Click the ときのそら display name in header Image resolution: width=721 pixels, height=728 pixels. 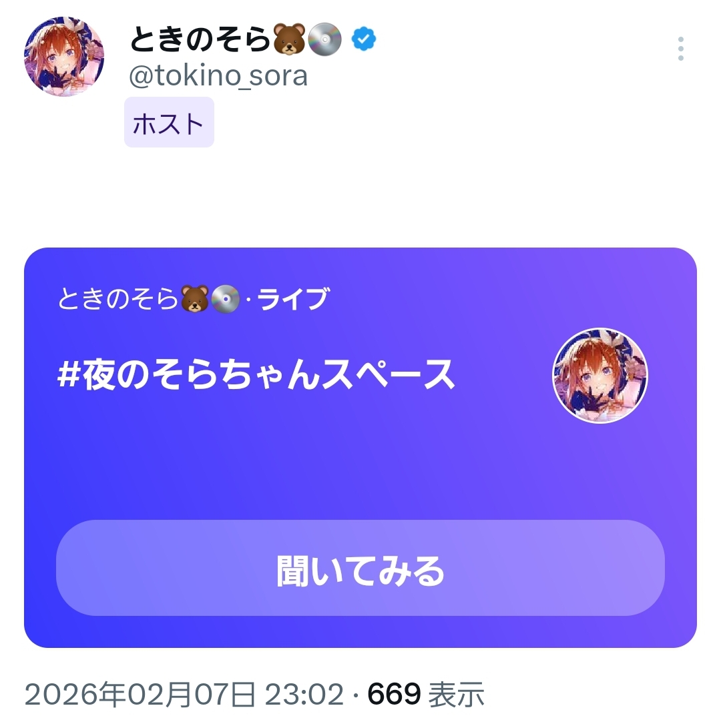(x=200, y=39)
